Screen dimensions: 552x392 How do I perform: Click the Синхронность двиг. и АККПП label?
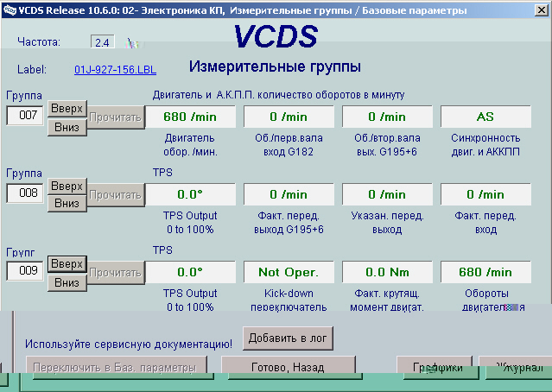(485, 145)
